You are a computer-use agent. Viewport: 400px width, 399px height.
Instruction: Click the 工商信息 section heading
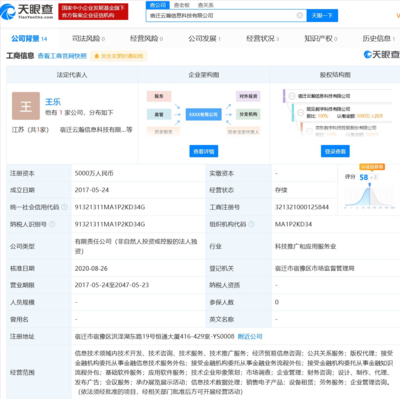pos(20,56)
